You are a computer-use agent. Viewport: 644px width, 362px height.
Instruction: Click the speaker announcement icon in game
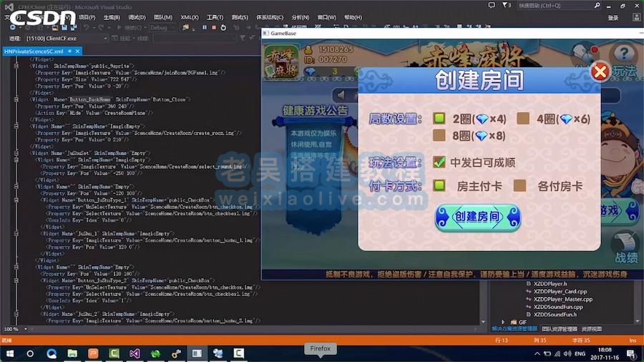tap(341, 95)
